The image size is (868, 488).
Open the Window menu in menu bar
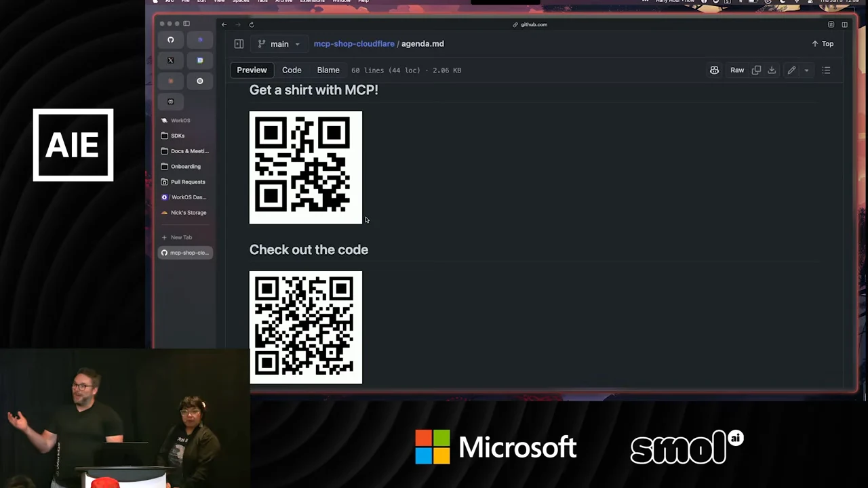(342, 1)
